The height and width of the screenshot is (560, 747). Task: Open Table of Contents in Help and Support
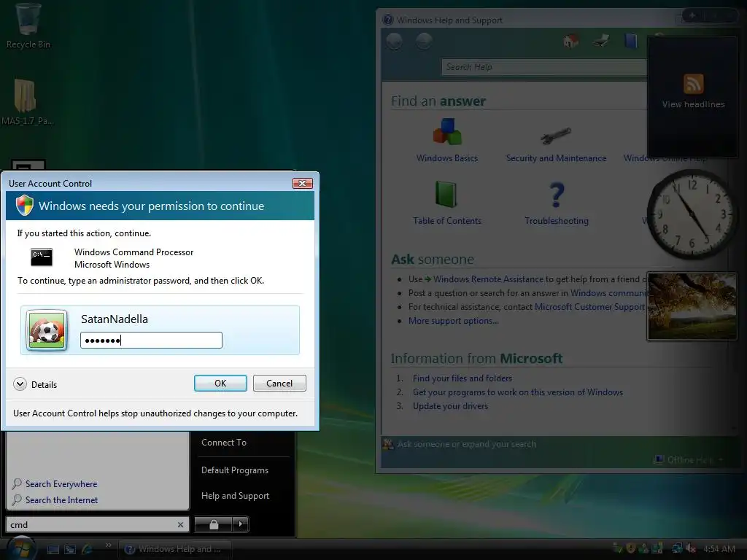447,203
